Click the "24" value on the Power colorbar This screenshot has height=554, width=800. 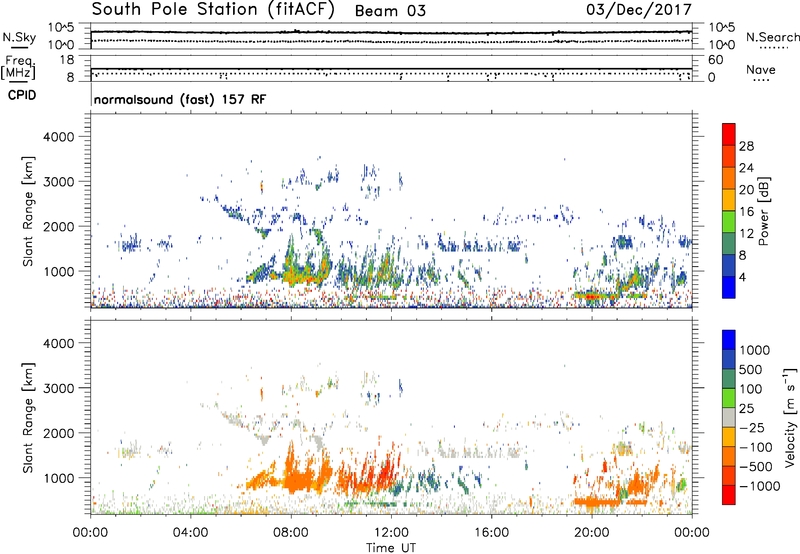point(746,168)
